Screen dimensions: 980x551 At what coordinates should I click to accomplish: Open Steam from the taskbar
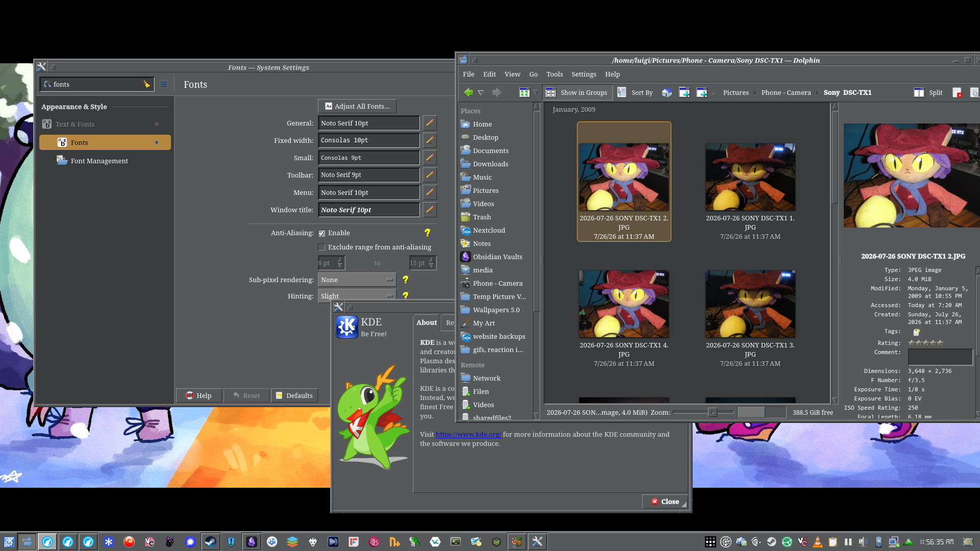pyautogui.click(x=210, y=542)
